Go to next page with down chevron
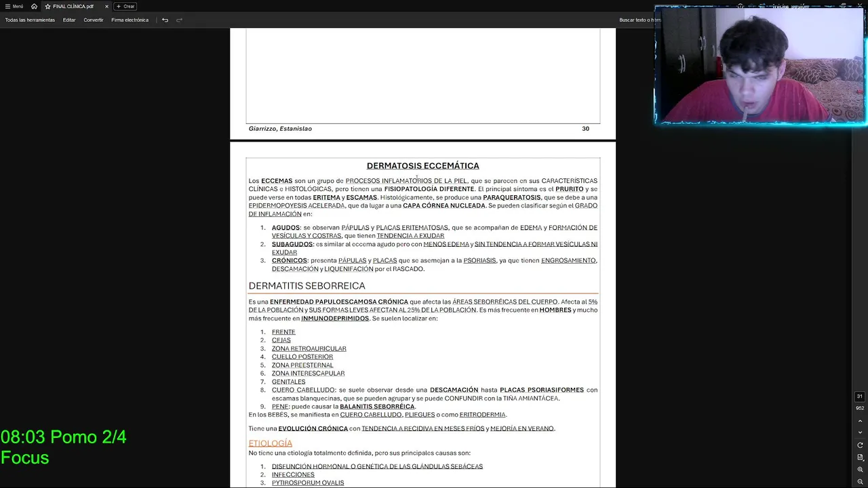868x488 pixels. [860, 432]
